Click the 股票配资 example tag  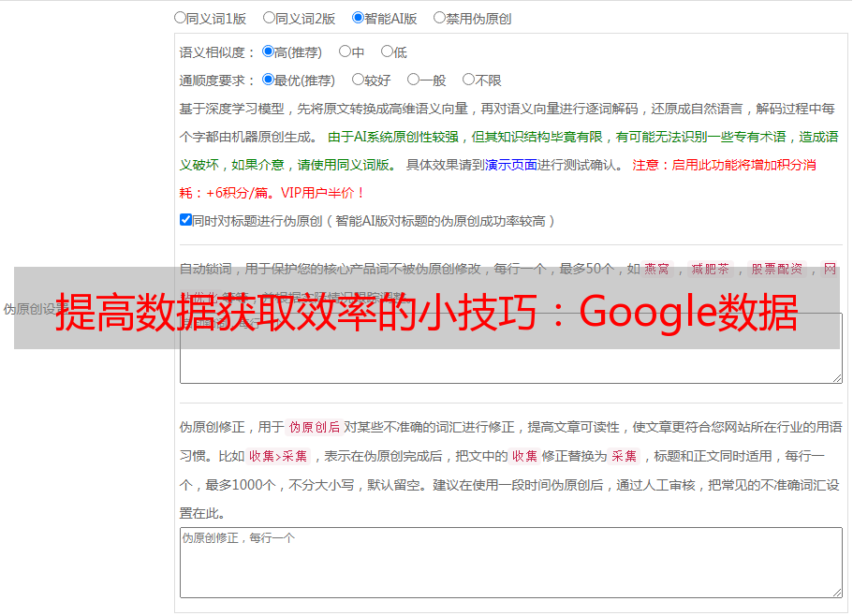coord(777,269)
